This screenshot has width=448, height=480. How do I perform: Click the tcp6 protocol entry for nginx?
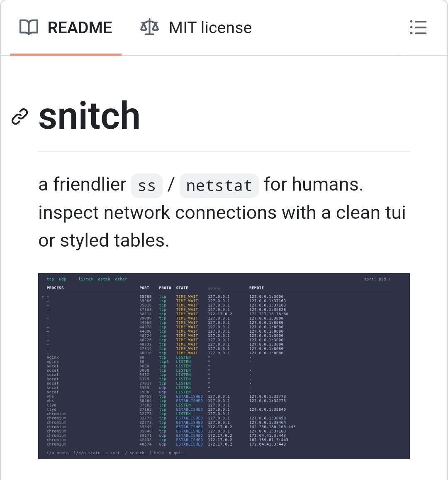(164, 362)
